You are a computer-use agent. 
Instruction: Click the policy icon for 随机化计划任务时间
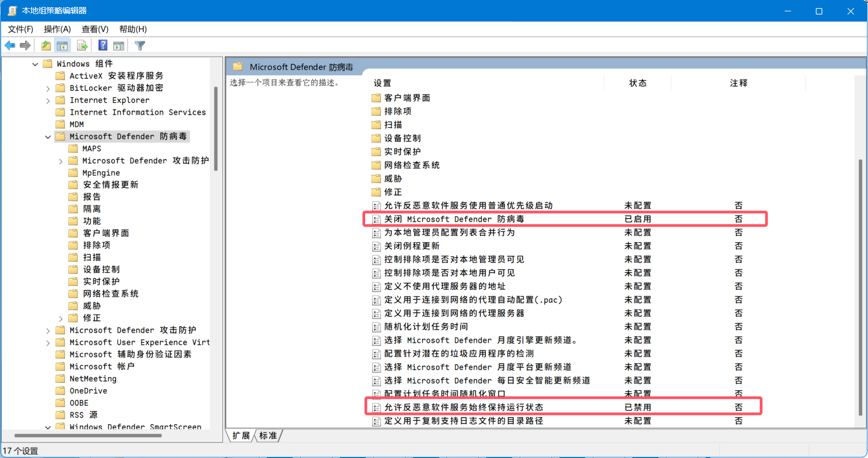point(376,327)
